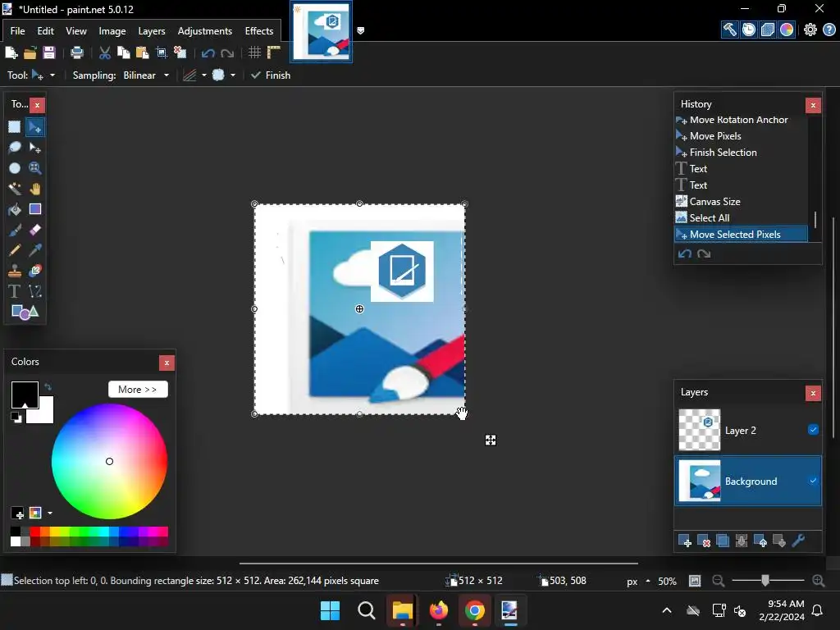Toggle Colors window button at top right
The width and height of the screenshot is (840, 630).
[x=787, y=30]
